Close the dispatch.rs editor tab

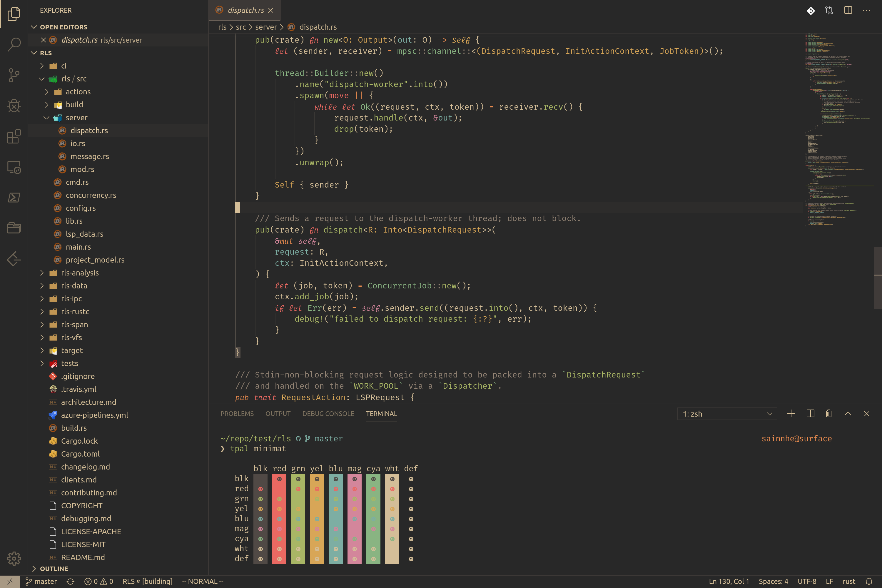(x=271, y=11)
